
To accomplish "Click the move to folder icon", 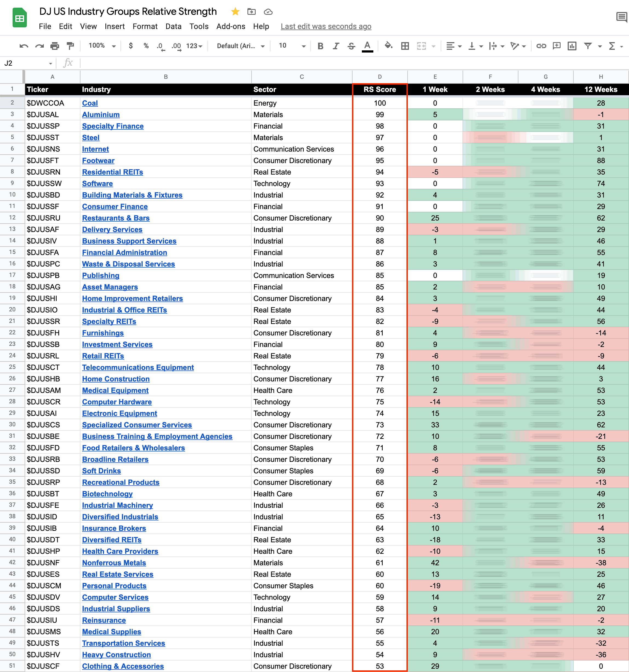I will [x=252, y=12].
